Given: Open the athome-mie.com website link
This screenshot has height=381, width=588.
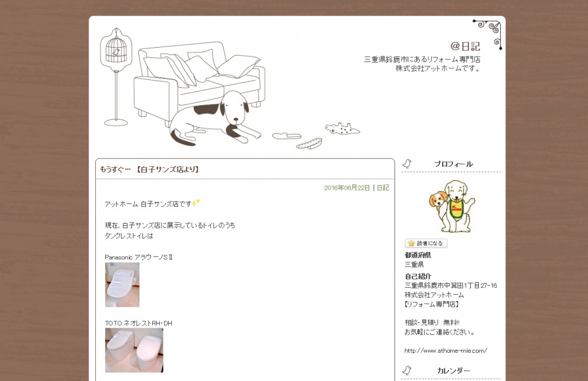Looking at the screenshot, I should [446, 351].
